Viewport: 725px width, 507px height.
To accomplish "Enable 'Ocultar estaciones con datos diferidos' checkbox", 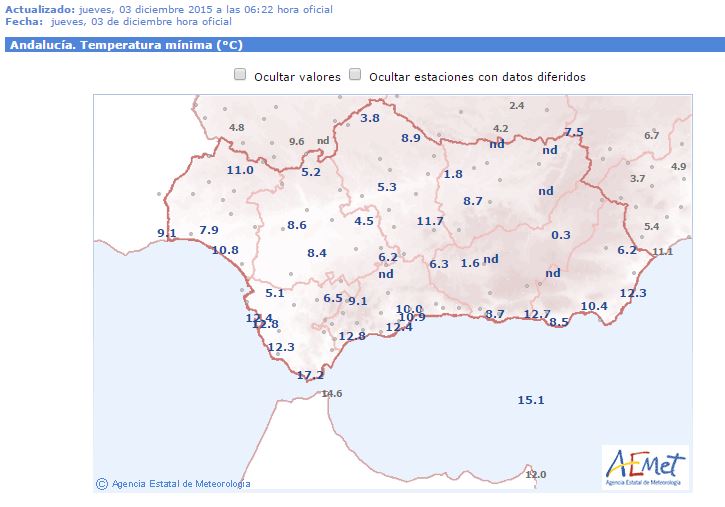I will [355, 75].
